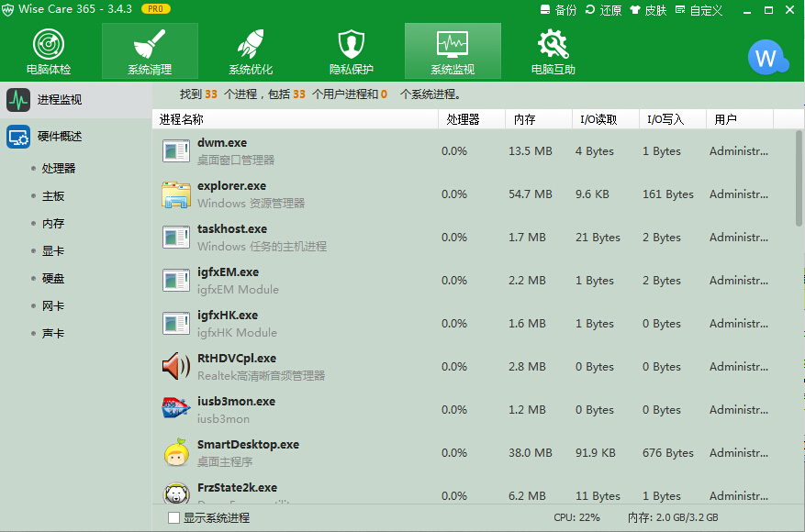This screenshot has width=805, height=532.
Task: Click the igfxHK.exe process icon
Action: (x=176, y=323)
